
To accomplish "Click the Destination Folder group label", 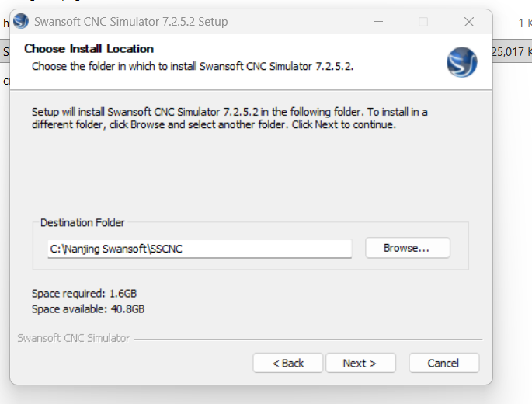I will 82,223.
